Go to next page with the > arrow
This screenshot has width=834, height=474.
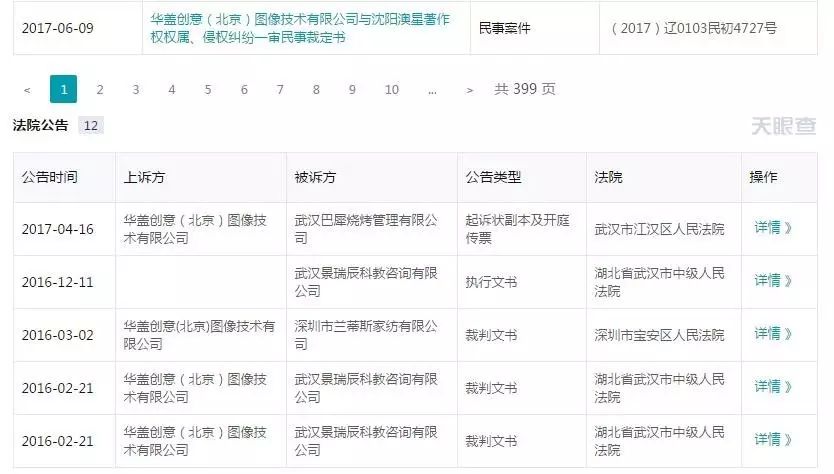(x=470, y=90)
